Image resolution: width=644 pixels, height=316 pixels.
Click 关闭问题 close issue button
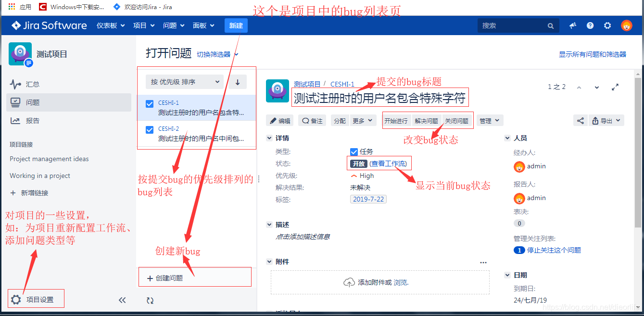456,121
